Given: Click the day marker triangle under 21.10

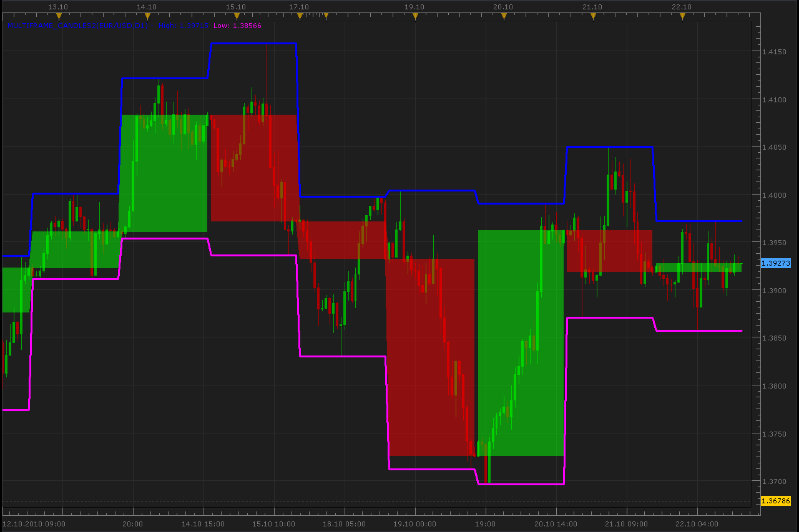Looking at the screenshot, I should coord(593,17).
